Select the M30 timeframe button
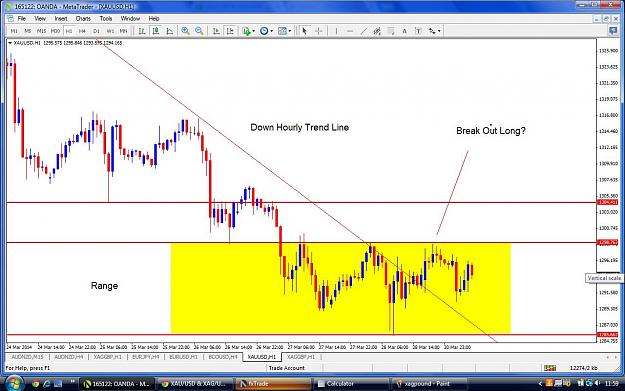 tap(55, 31)
